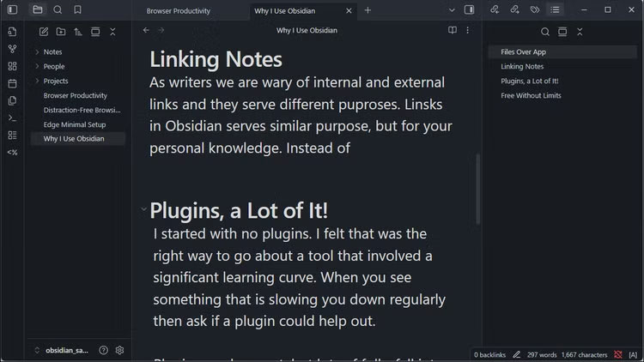Click the editor vertical scrollbar
644x362 pixels.
(x=477, y=189)
